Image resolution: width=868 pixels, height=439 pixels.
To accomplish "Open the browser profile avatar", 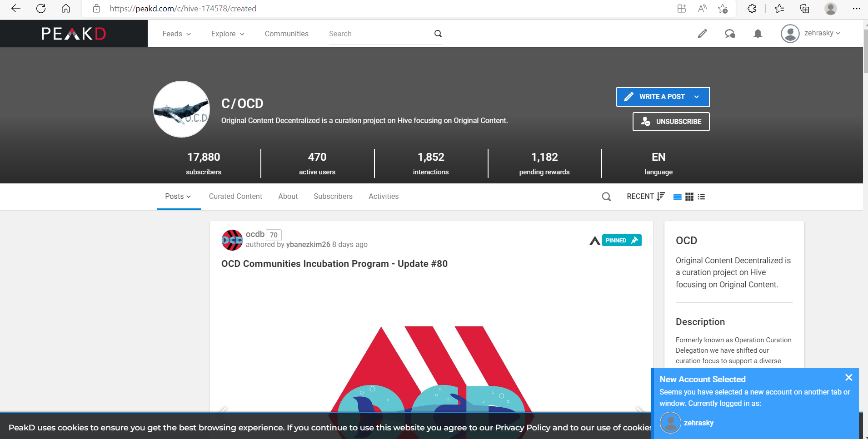I will (x=831, y=9).
